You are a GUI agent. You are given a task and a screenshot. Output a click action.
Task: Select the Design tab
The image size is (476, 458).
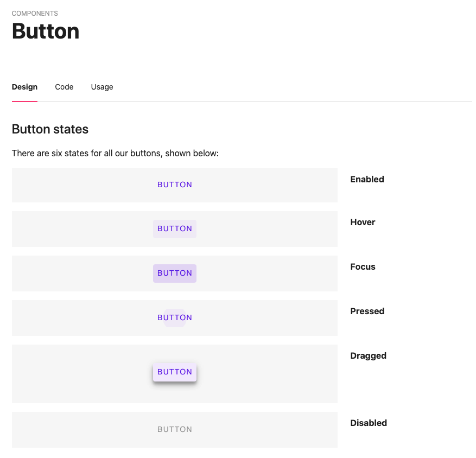(x=24, y=87)
